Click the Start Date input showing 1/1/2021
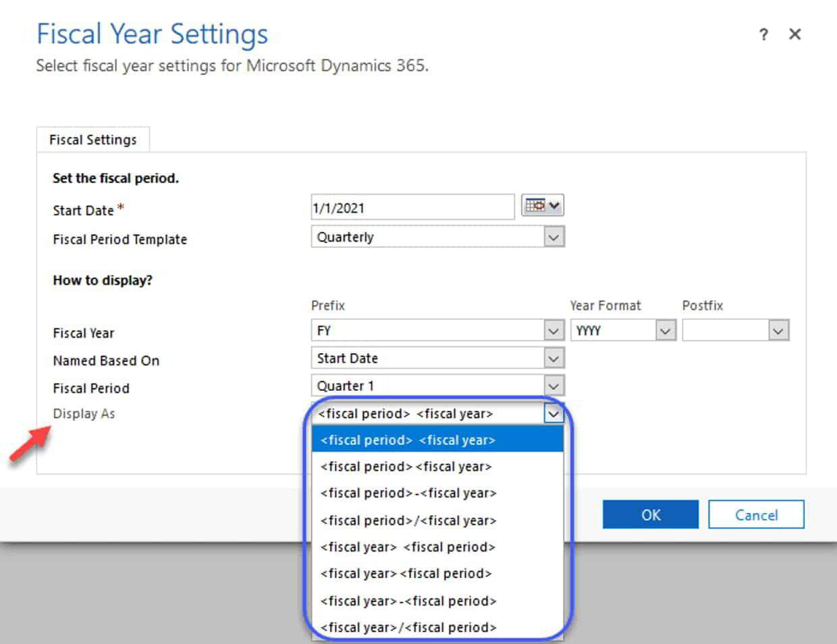837x644 pixels. coord(412,207)
